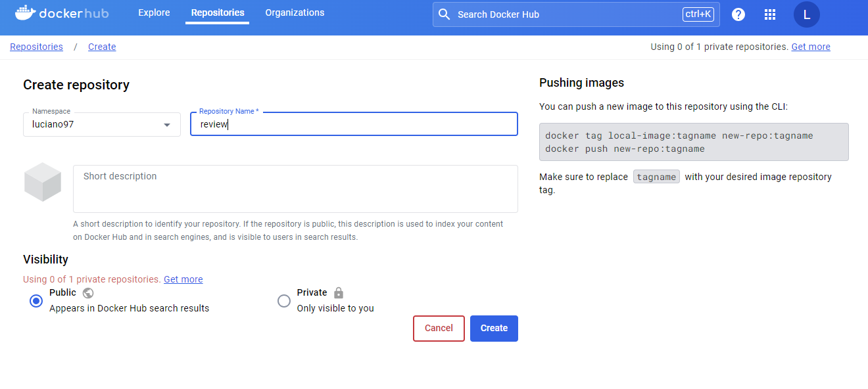This screenshot has height=389, width=868.
Task: Click the search magnifier icon
Action: (445, 14)
